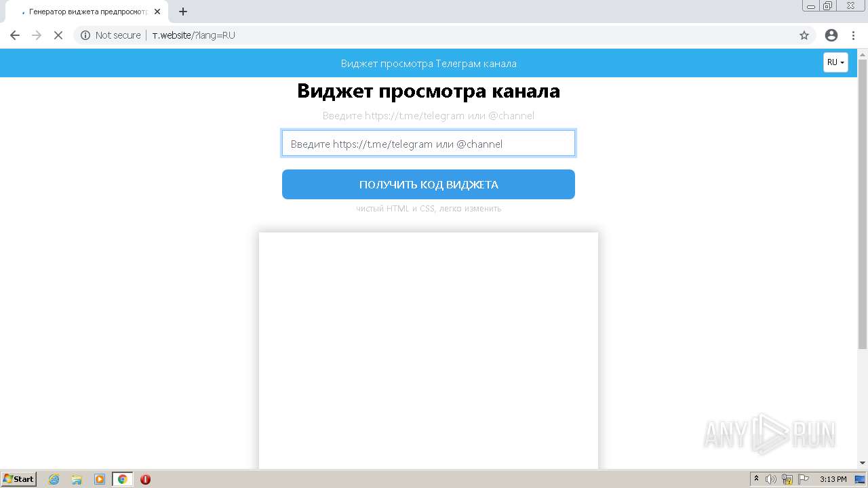The width and height of the screenshot is (868, 488).
Task: Bookmark this page with star icon
Action: pyautogui.click(x=804, y=35)
